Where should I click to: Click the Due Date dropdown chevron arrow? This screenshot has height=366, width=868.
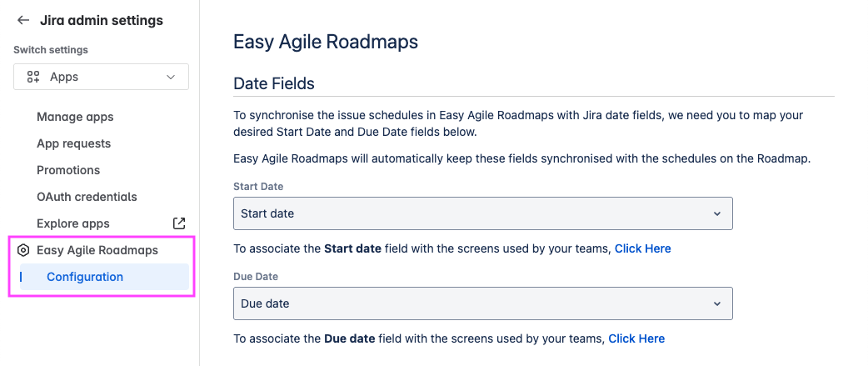tap(716, 303)
